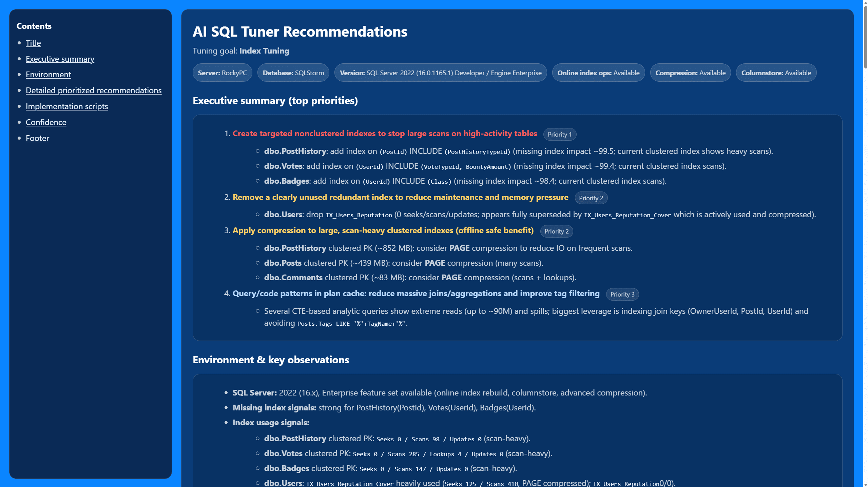
Task: Click the Columnstore: Available badge
Action: [776, 73]
